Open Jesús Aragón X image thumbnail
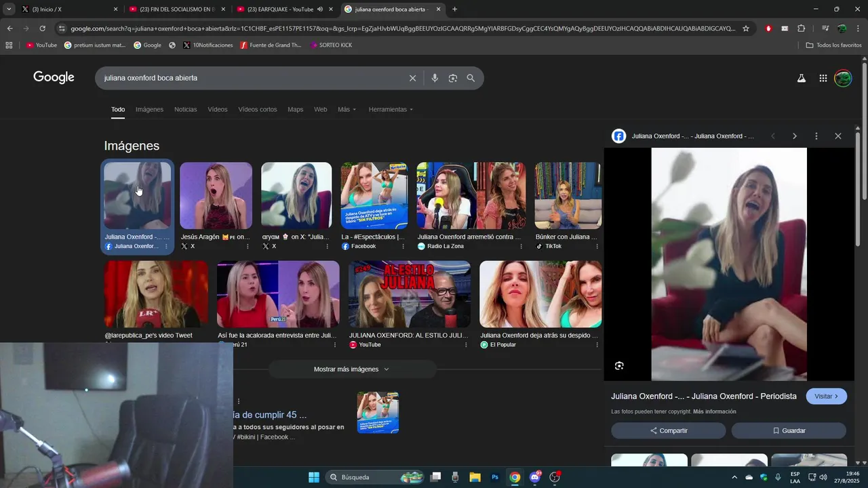The width and height of the screenshot is (868, 488). 216,196
